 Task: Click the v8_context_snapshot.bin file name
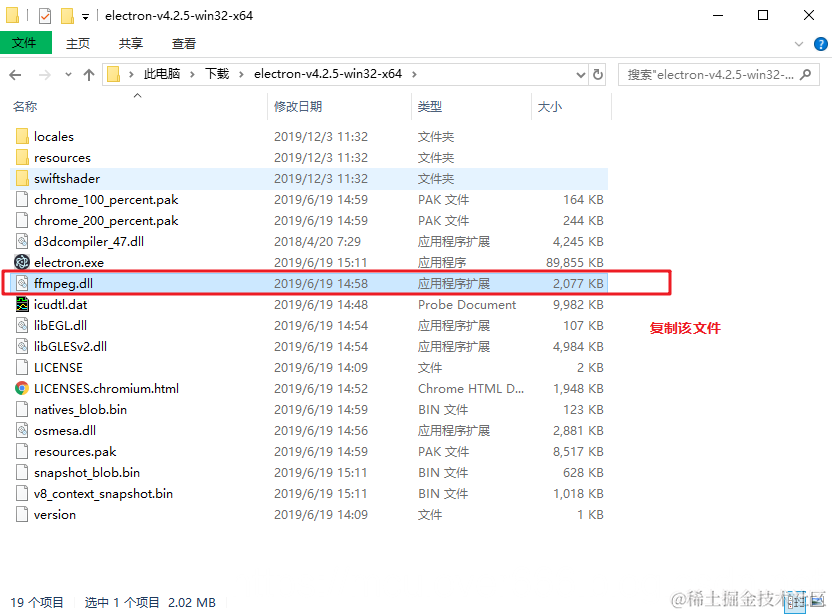click(103, 494)
